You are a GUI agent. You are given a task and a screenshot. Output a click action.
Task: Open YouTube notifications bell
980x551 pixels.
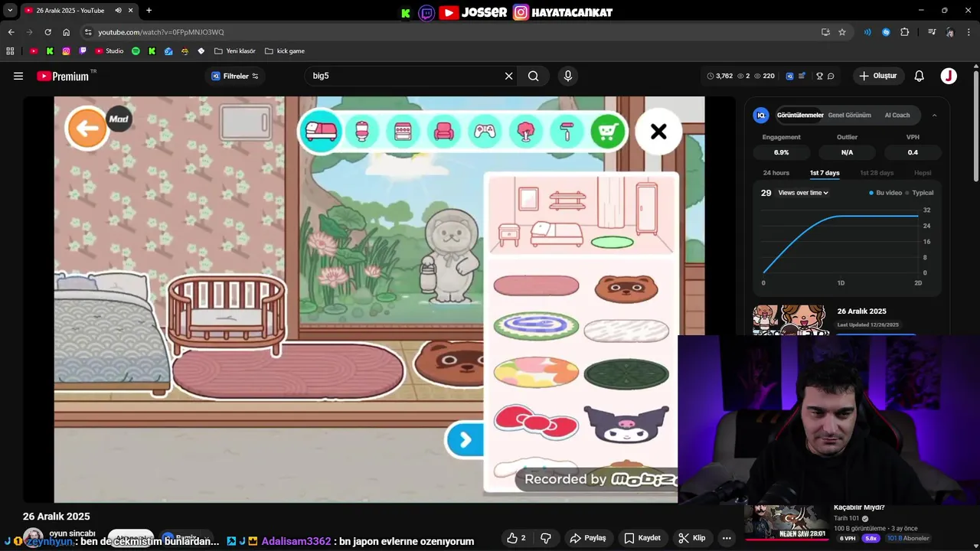click(920, 76)
